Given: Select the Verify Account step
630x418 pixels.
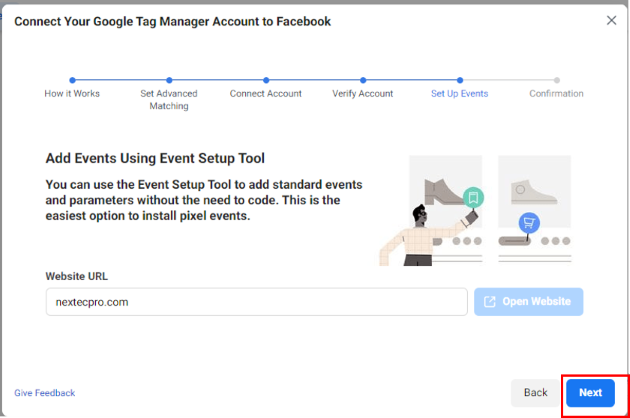Looking at the screenshot, I should (x=362, y=94).
